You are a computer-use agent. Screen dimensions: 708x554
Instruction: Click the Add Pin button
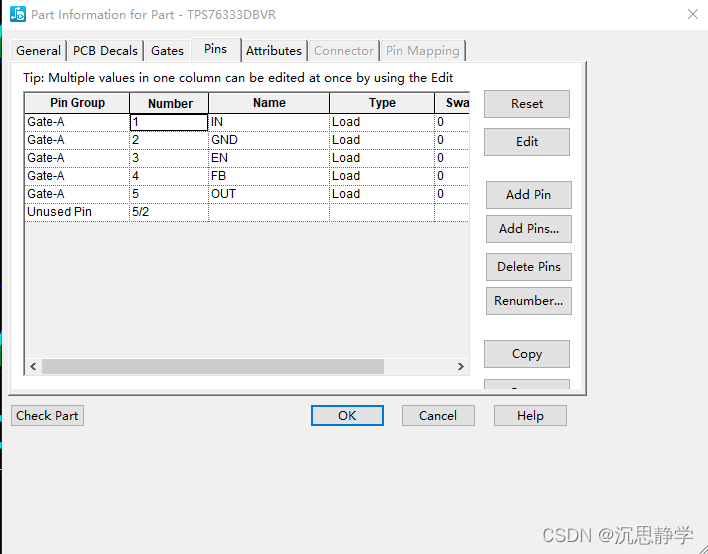[528, 195]
